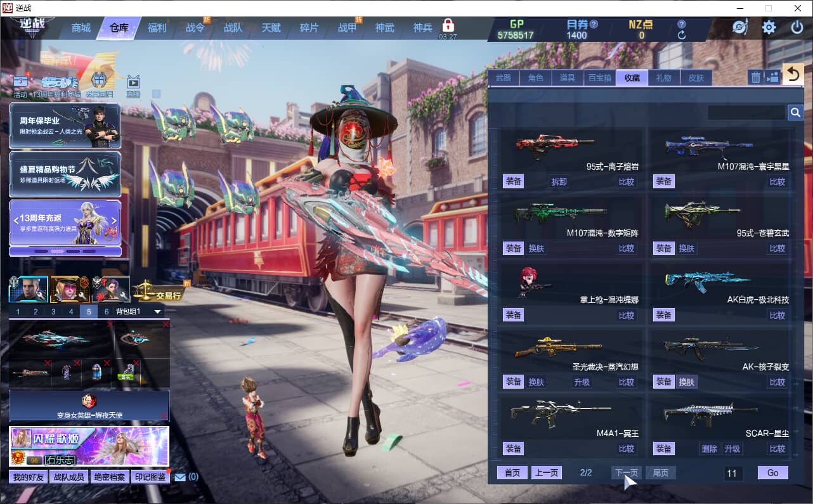Expand the 背包组1 dropdown
The height and width of the screenshot is (504, 813).
(x=157, y=312)
